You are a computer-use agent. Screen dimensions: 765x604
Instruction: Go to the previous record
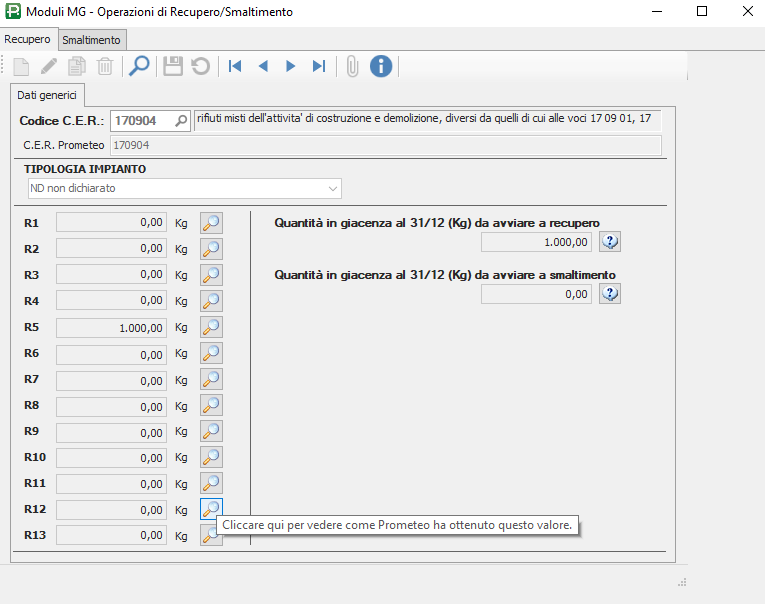263,66
